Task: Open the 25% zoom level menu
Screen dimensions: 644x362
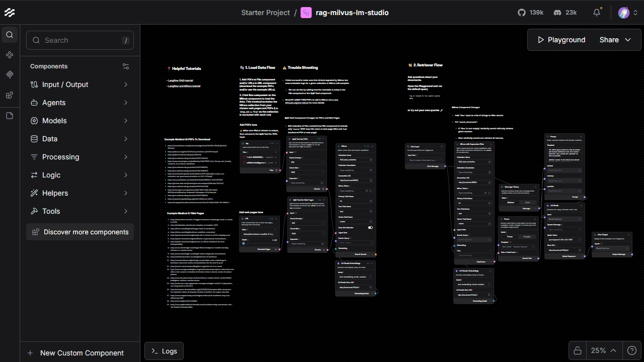Action: pyautogui.click(x=603, y=350)
